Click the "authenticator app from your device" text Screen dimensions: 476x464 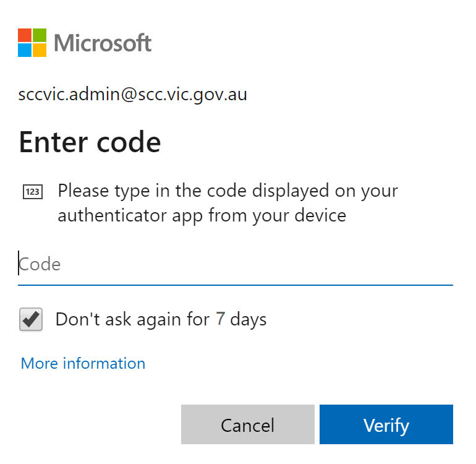pos(202,215)
